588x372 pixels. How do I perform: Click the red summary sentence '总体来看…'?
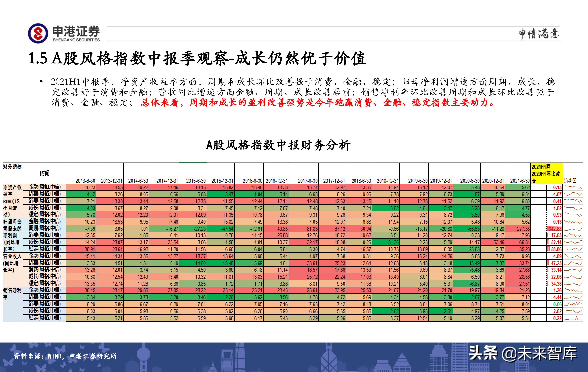[x=318, y=102]
